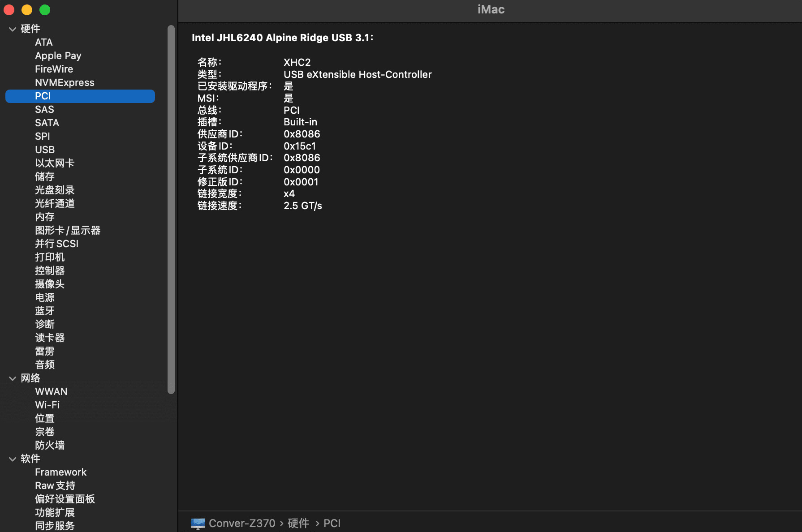The height and width of the screenshot is (532, 802).
Task: Collapse the 网络 section chevron
Action: [x=13, y=378]
